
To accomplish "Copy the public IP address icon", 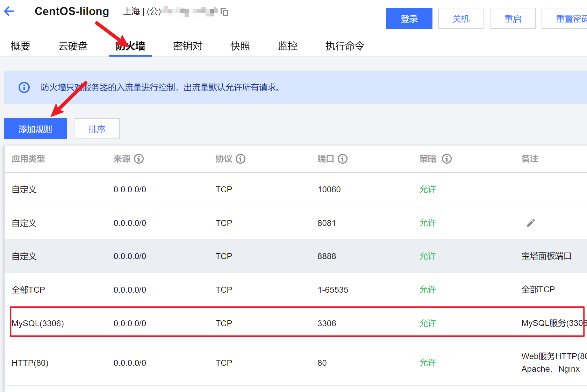I will coord(225,12).
